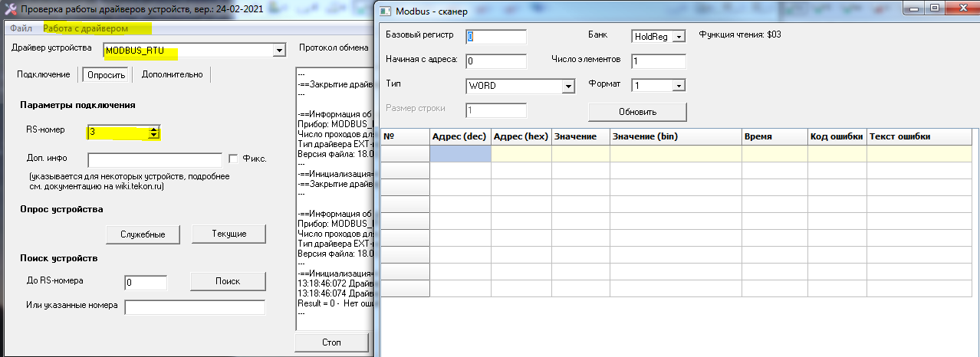Click the Адрес (dec) column header
The height and width of the screenshot is (357, 980).
[x=460, y=136]
